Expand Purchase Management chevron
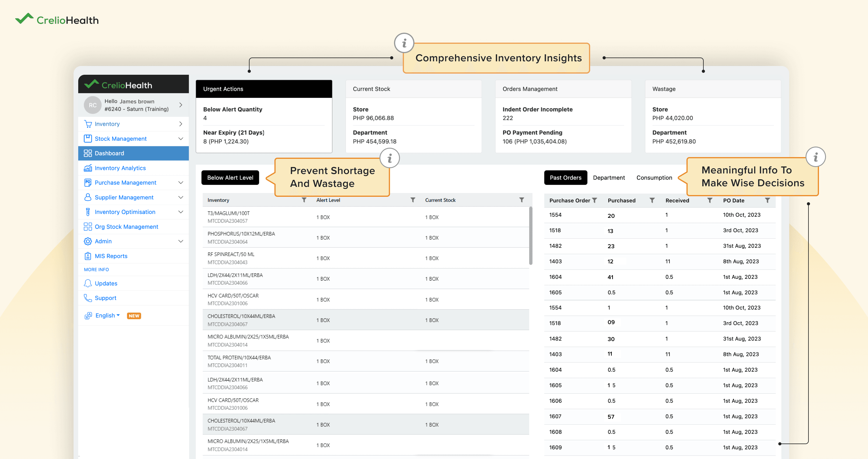The height and width of the screenshot is (459, 868). pyautogui.click(x=181, y=182)
